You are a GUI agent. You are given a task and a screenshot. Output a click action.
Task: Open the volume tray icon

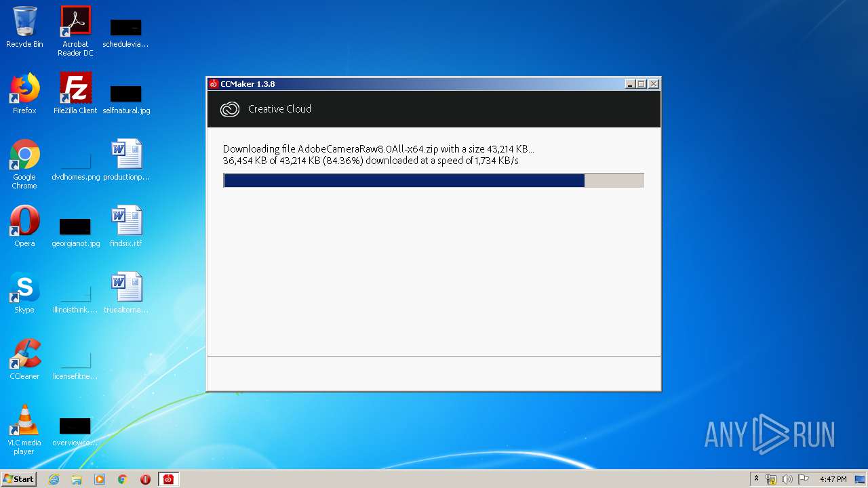787,479
